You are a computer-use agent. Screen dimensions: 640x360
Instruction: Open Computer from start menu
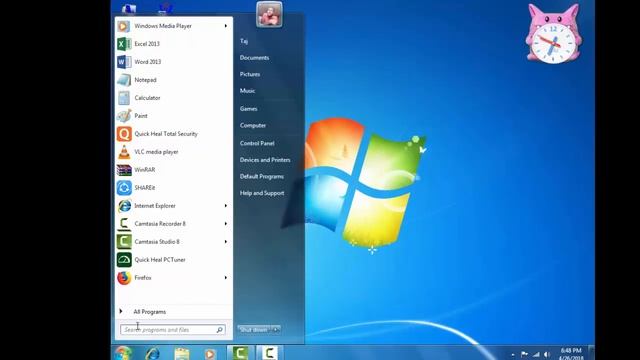(253, 125)
